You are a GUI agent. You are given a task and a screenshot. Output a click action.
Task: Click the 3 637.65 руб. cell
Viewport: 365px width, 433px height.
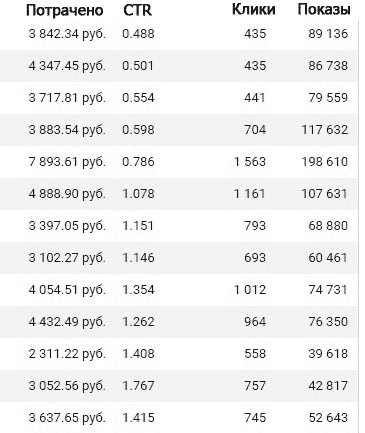[x=67, y=418]
